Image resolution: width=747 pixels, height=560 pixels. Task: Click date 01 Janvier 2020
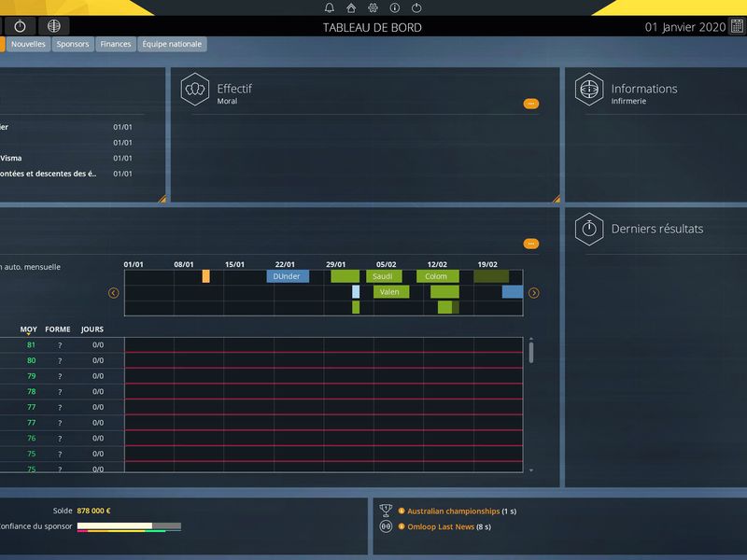(685, 27)
